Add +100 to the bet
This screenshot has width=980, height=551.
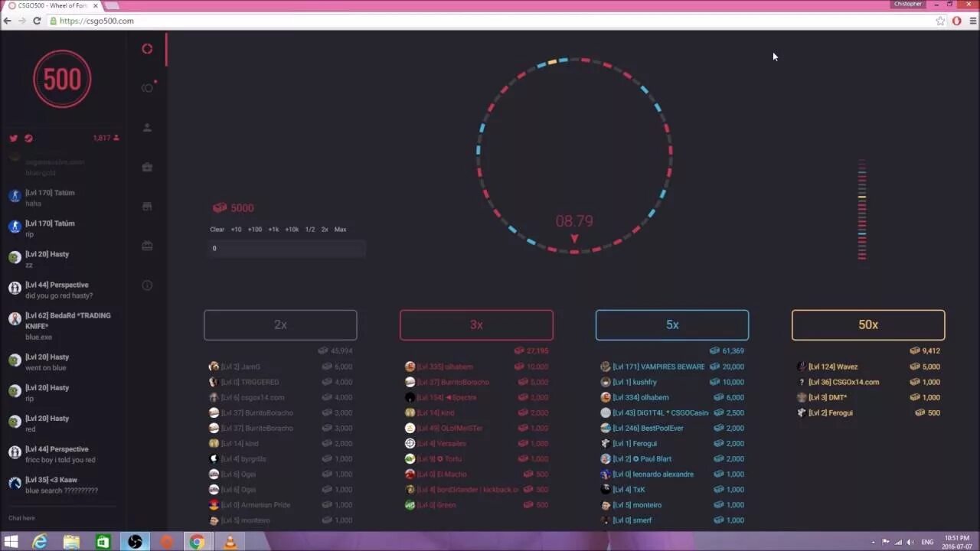254,230
